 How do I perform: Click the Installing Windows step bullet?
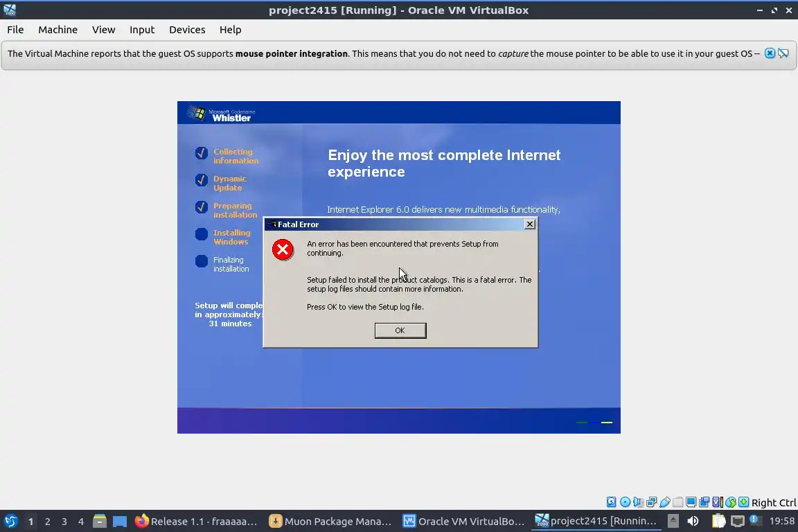coord(202,234)
